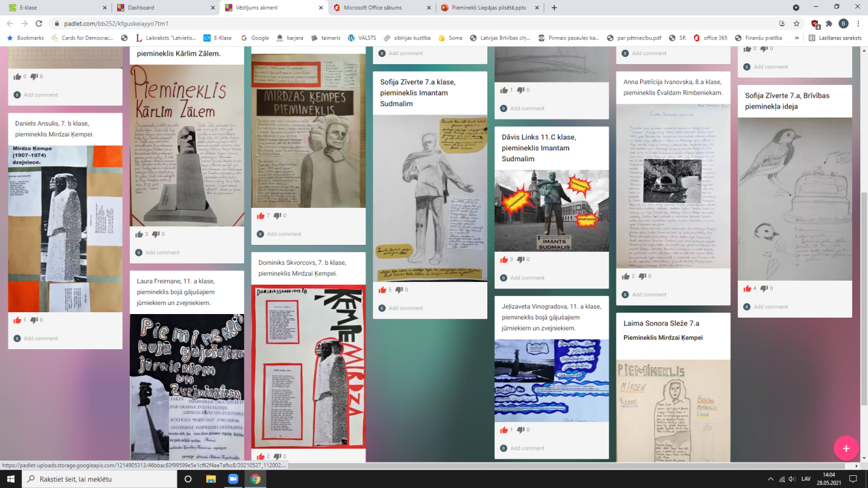The width and height of the screenshot is (868, 488).
Task: Like Sofija Zīverte's Imantam Sudmalim post
Action: pos(382,290)
